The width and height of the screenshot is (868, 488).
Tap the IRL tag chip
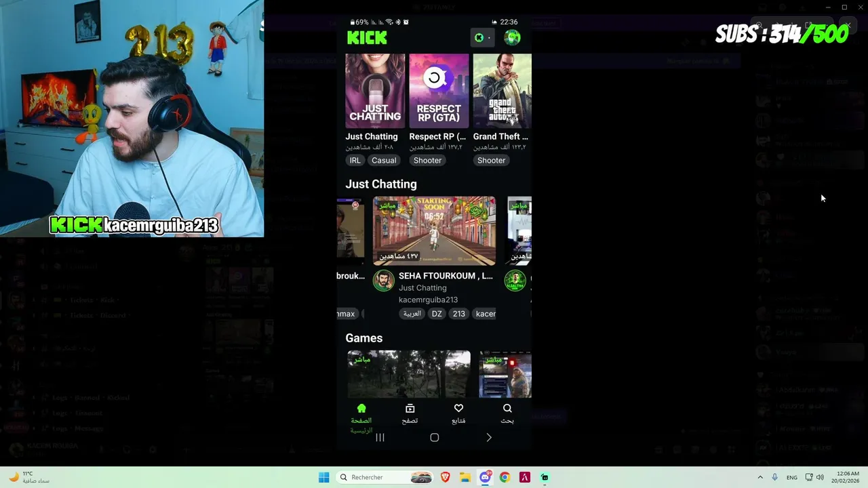click(x=355, y=161)
